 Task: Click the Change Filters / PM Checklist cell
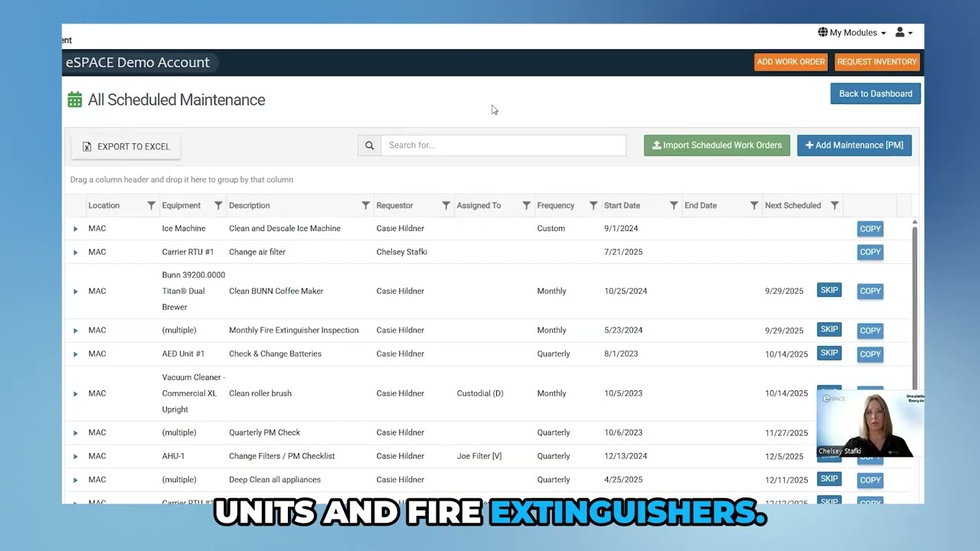pos(282,456)
